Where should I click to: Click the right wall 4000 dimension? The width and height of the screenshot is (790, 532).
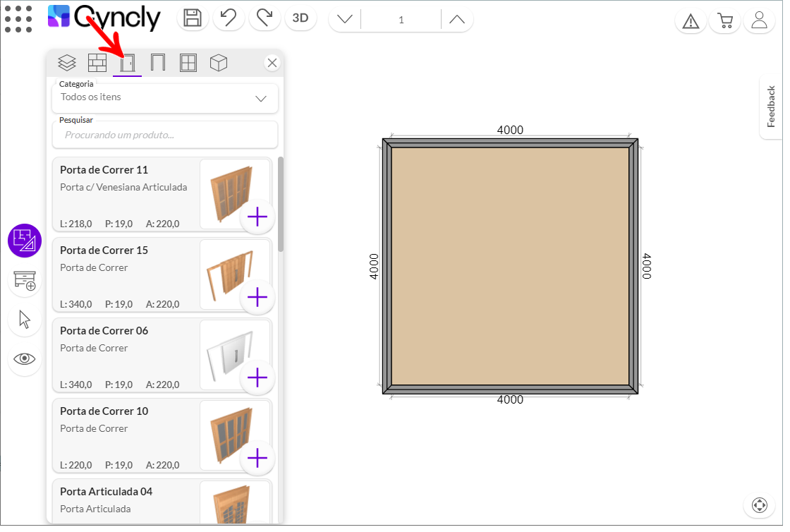(x=646, y=267)
